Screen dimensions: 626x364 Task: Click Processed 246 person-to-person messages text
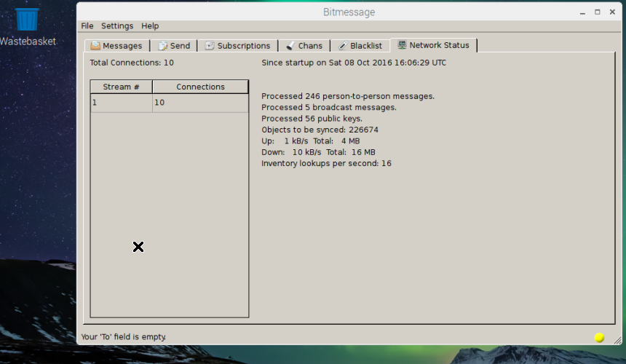point(348,96)
